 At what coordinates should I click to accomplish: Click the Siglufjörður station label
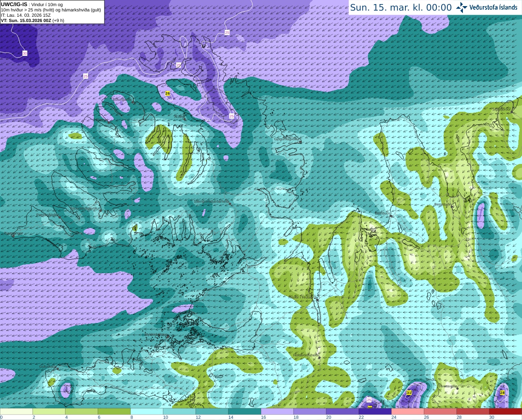tap(501, 109)
